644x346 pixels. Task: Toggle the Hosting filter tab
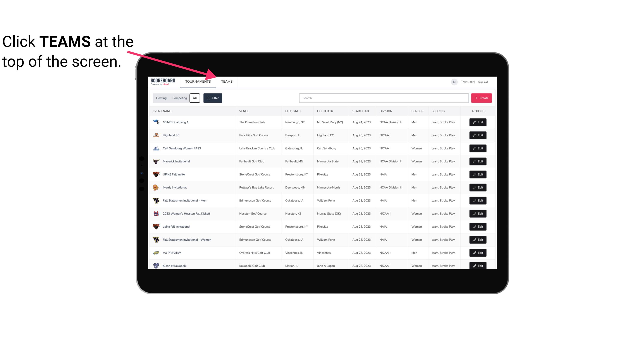point(161,98)
